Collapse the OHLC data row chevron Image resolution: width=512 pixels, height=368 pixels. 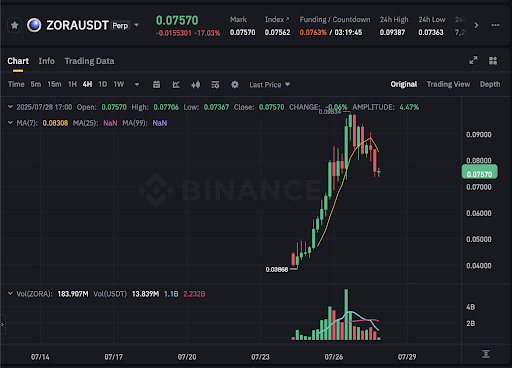10,107
